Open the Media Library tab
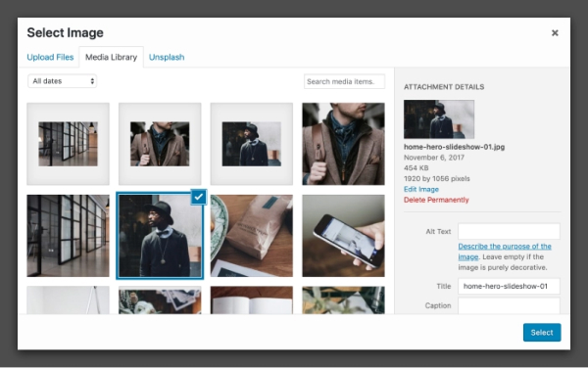Screen dimensions: 588x368 111,58
